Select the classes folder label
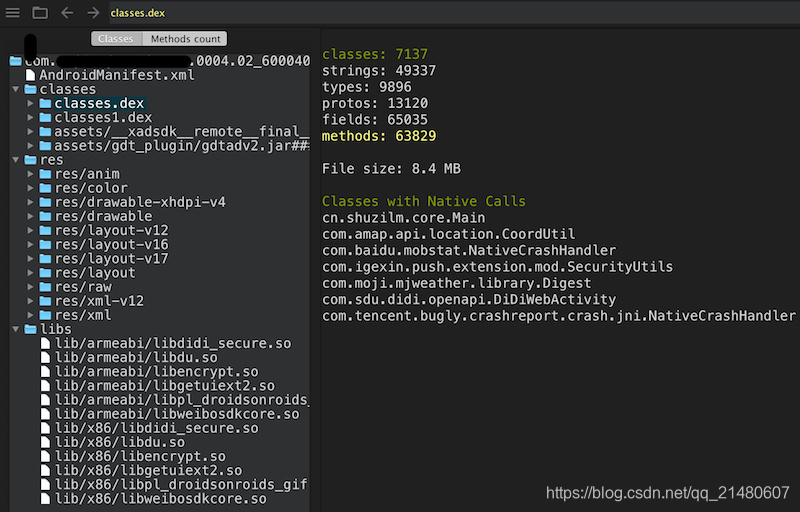 point(68,89)
